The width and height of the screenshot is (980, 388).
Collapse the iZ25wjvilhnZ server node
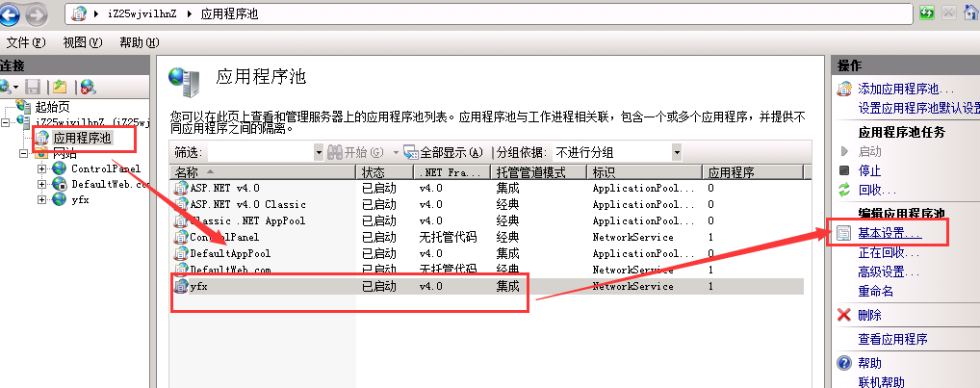tap(6, 122)
